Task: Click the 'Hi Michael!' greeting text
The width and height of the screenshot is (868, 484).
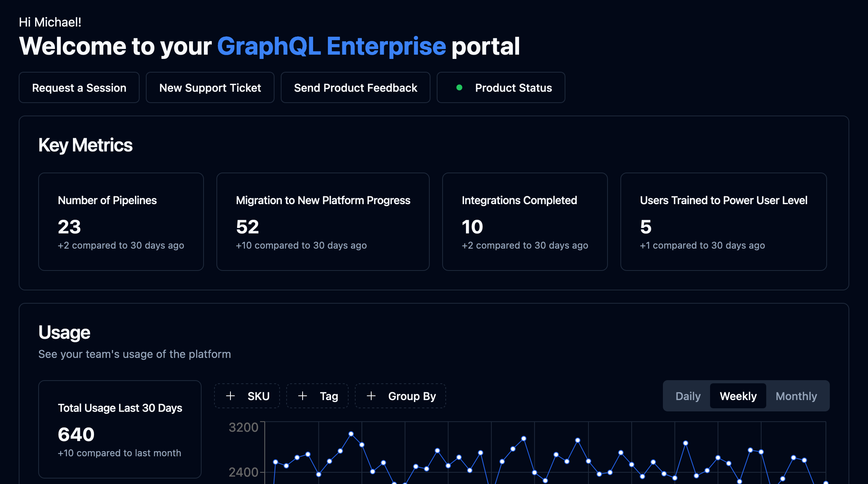Action: [x=50, y=22]
